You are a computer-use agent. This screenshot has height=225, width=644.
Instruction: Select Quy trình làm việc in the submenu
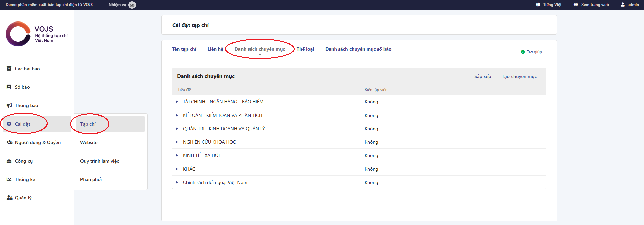click(x=99, y=161)
